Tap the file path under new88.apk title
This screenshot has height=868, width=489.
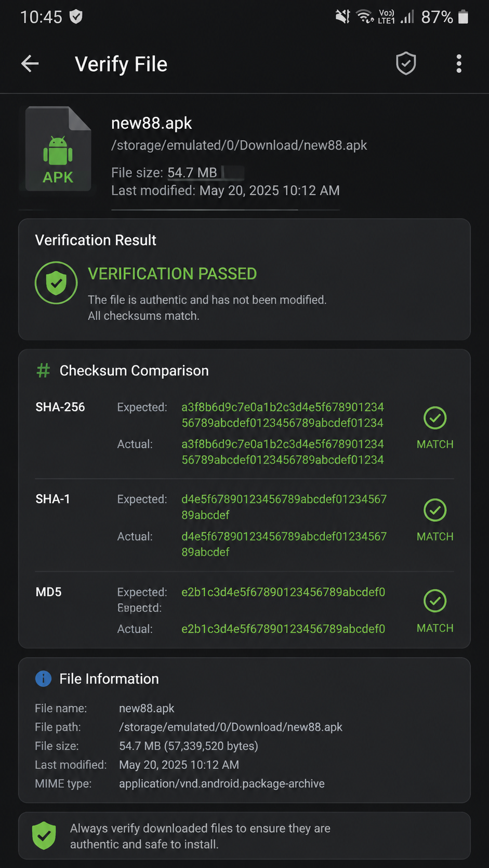point(239,145)
